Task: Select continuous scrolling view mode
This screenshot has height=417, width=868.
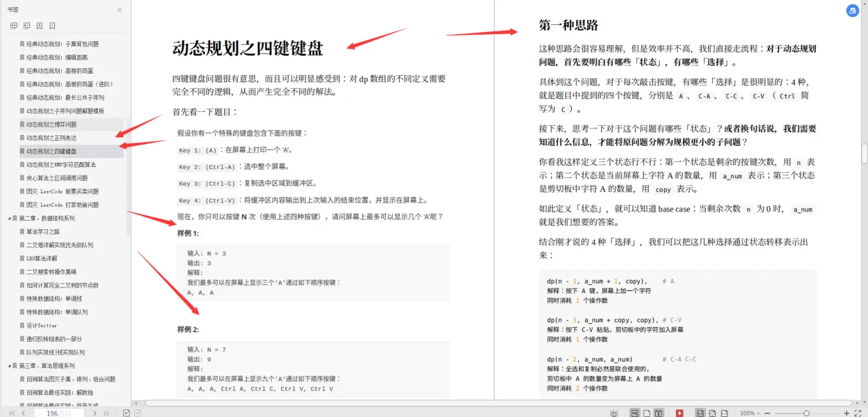Action: (634, 412)
